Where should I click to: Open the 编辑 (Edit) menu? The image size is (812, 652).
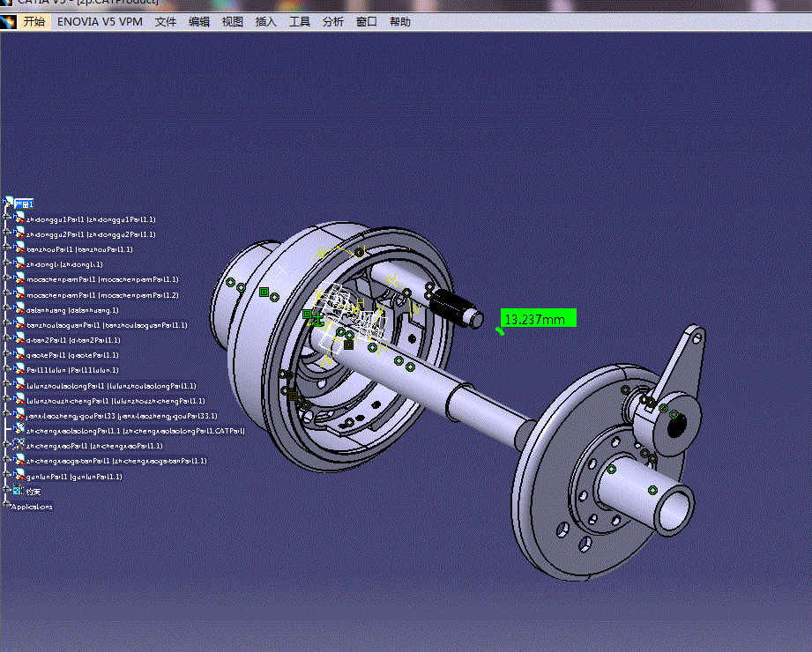click(x=199, y=22)
